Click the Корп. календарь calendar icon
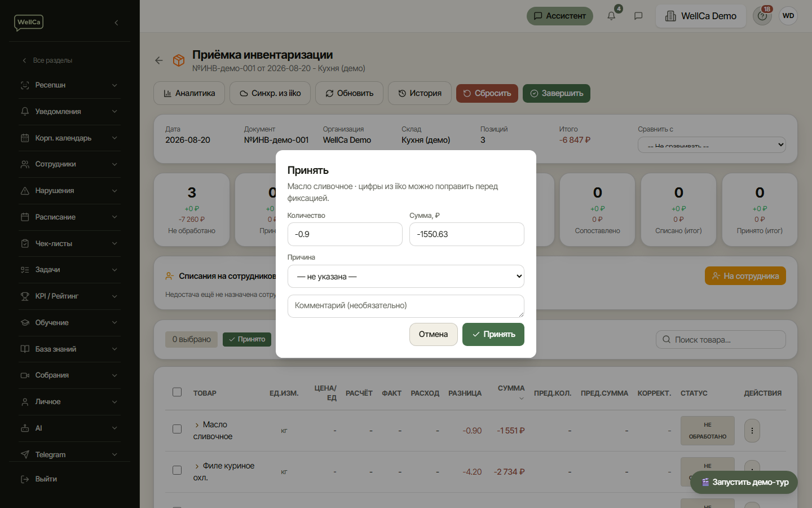Image resolution: width=812 pixels, height=508 pixels. click(25, 138)
